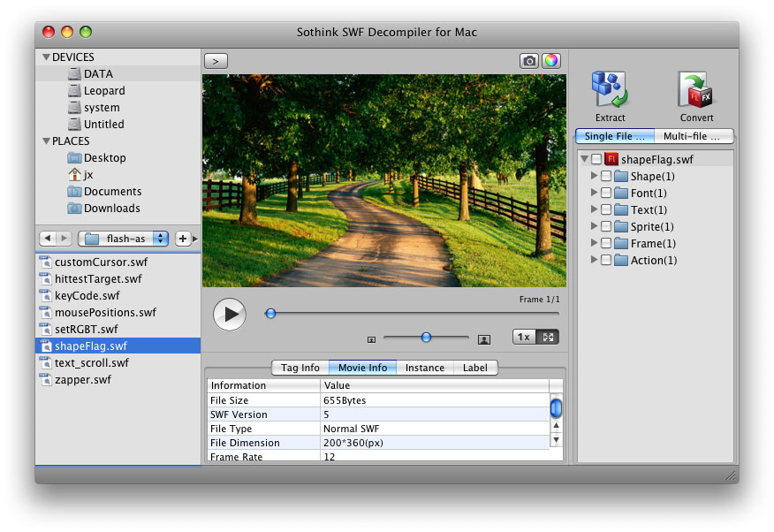Select hittestTarget.swf file
Image resolution: width=774 pixels, height=532 pixels.
click(118, 279)
